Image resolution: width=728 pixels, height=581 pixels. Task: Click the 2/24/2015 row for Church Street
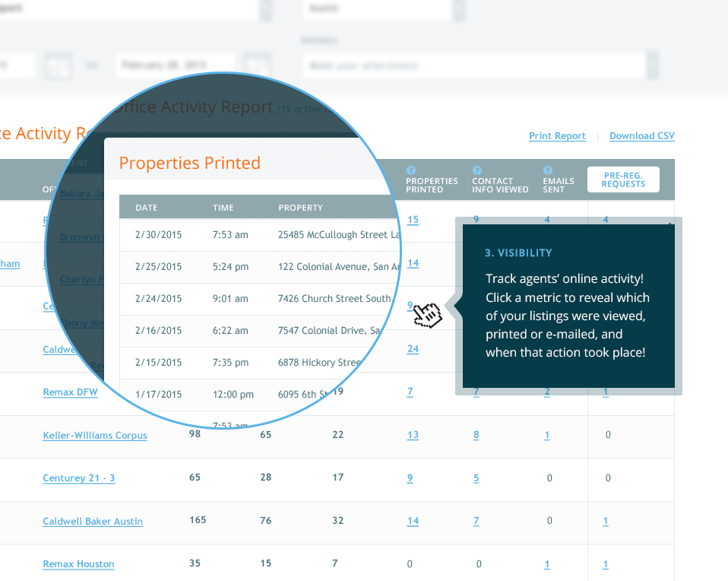pos(258,299)
